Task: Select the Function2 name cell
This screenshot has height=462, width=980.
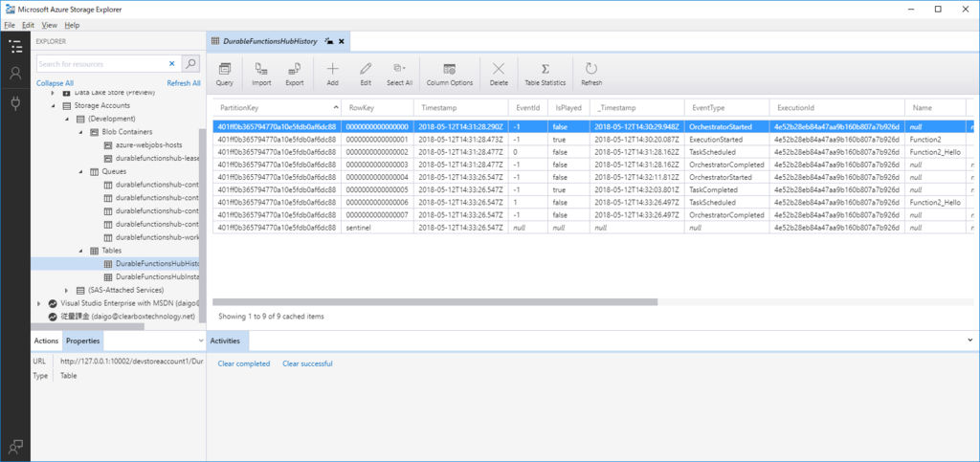Action: click(935, 140)
